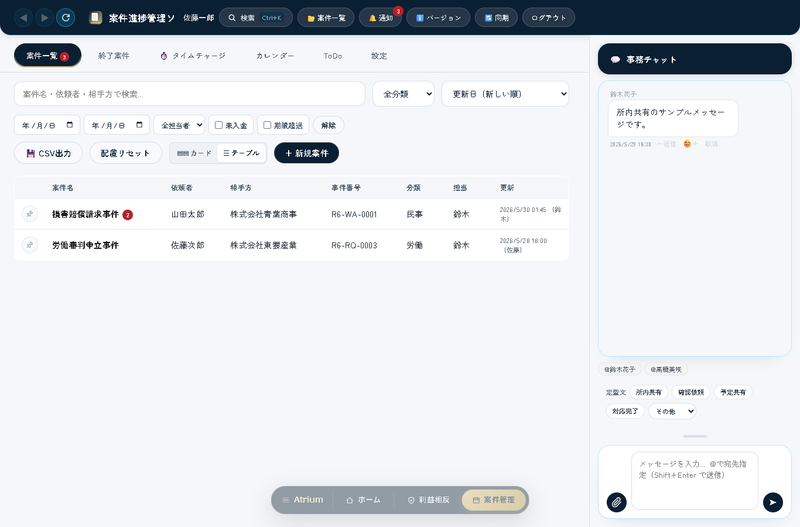
Task: Switch to テーブル view
Action: point(241,153)
